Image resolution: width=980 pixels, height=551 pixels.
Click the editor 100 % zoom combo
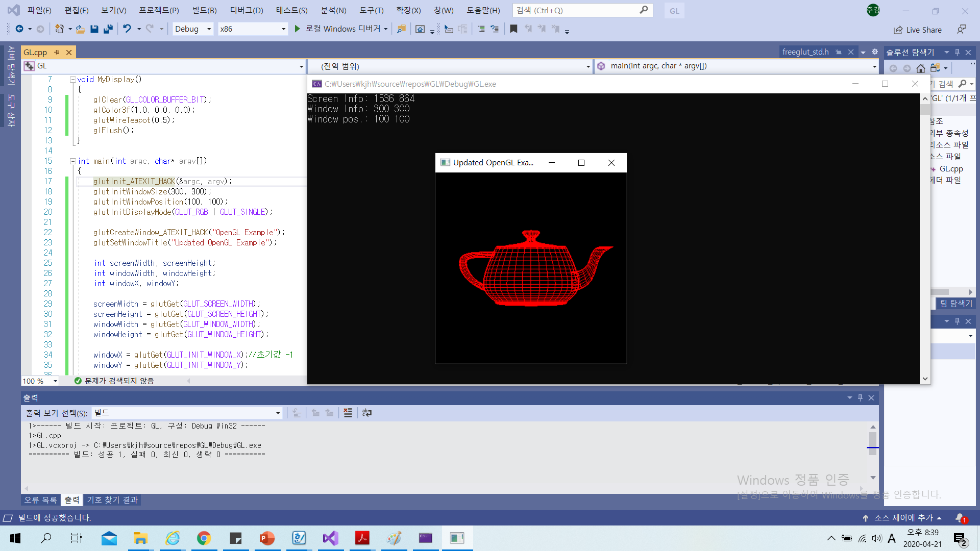[x=40, y=381]
